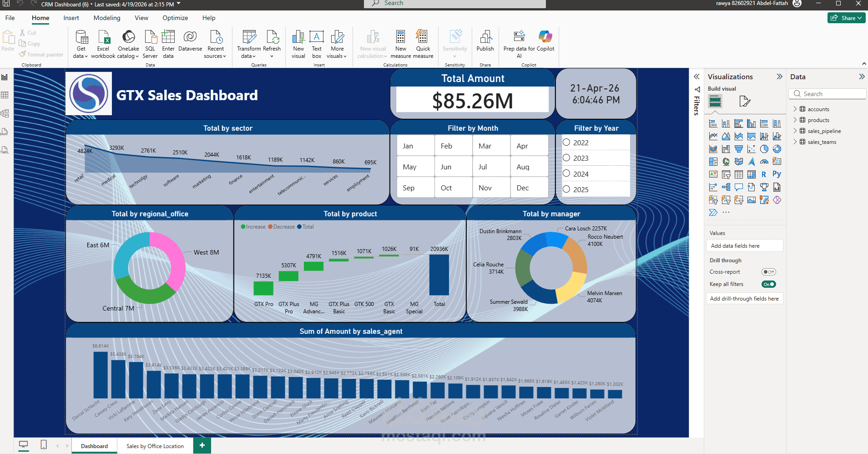Expand the Filters pane
This screenshot has height=454, width=868.
tap(696, 77)
